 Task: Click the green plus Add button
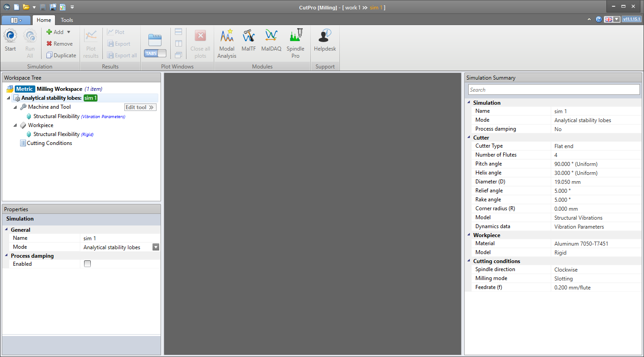[x=55, y=32]
